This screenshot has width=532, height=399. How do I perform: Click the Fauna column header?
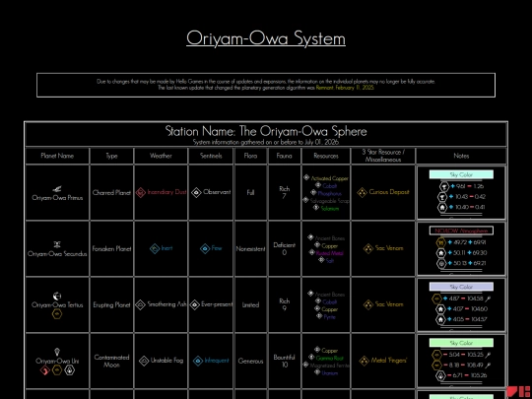(285, 156)
